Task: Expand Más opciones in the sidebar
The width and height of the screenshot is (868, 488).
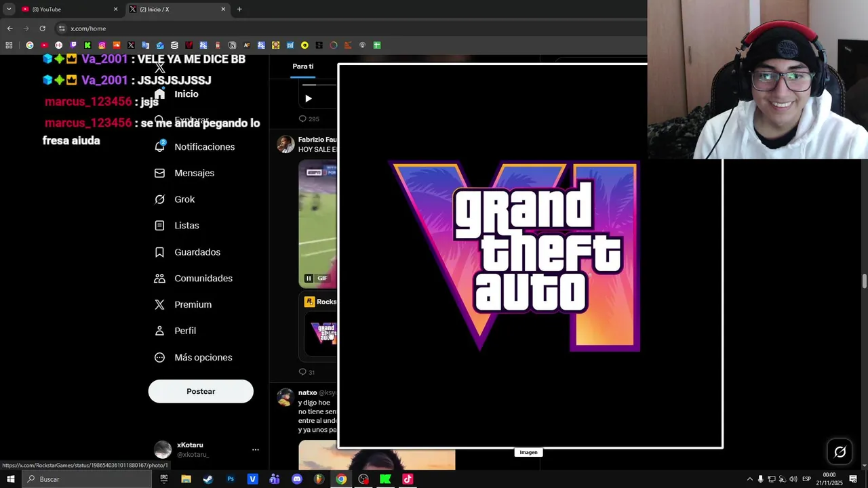Action: coord(193,357)
